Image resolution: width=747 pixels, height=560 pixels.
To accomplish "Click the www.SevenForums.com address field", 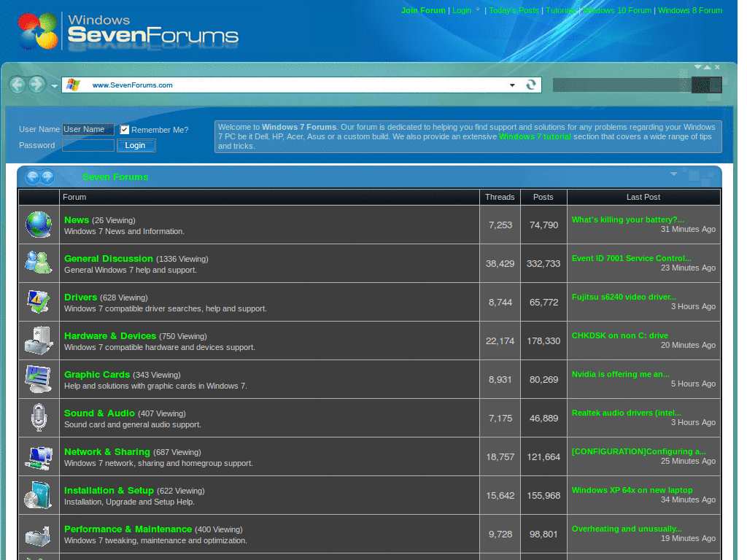I will (301, 85).
